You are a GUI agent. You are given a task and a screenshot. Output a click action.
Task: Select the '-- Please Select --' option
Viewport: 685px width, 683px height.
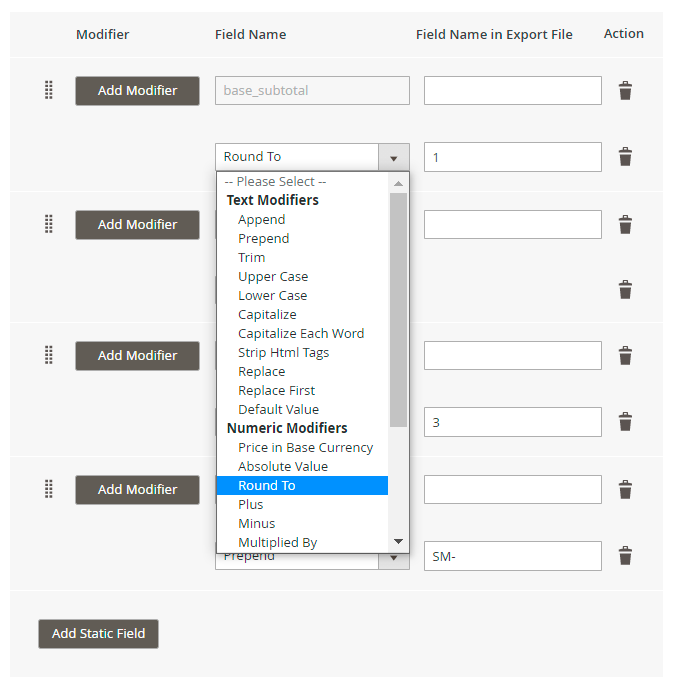[x=275, y=182]
